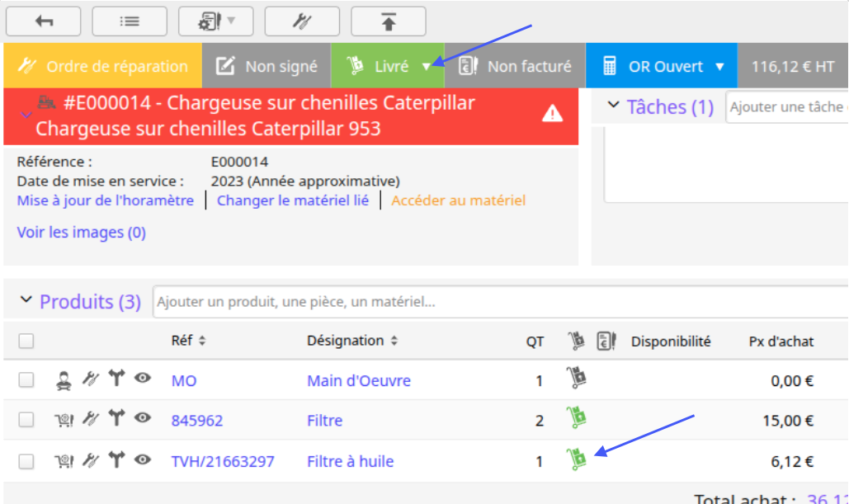Click the back arrow toolbar button

(x=43, y=21)
